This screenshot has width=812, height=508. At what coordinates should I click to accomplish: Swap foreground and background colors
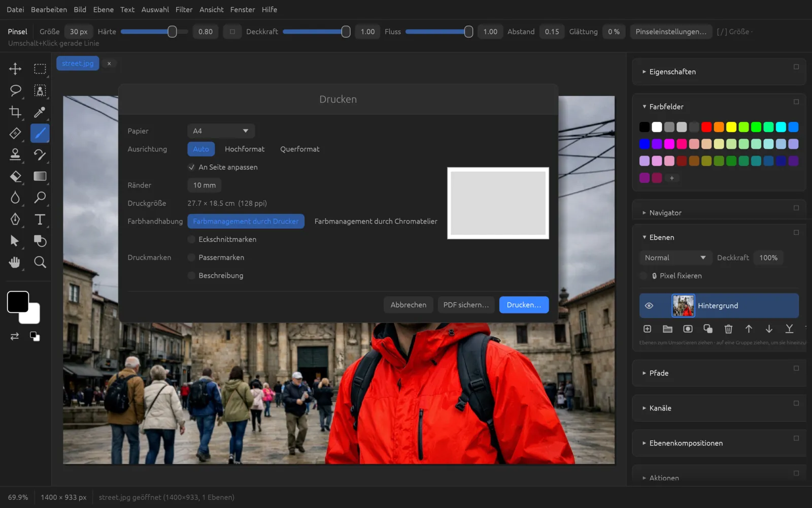click(15, 336)
